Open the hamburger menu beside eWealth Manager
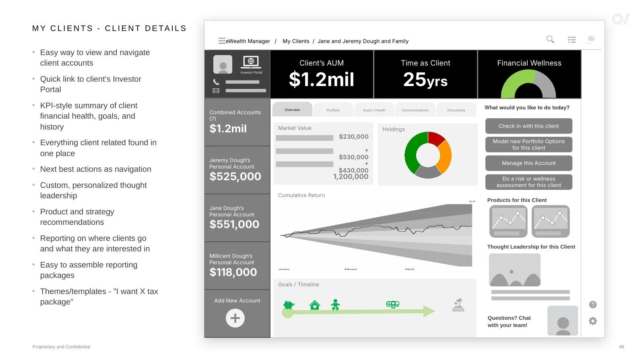Image resolution: width=644 pixels, height=362 pixels. (x=222, y=41)
